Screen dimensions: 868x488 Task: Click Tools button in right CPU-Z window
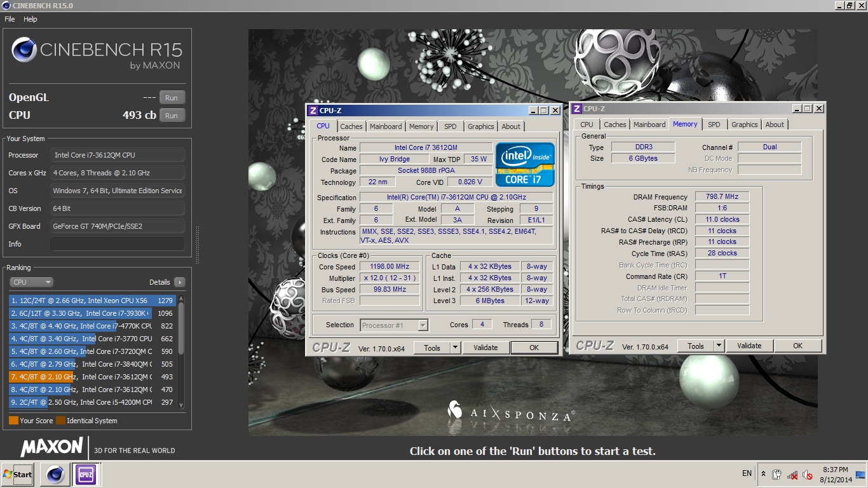pos(696,346)
